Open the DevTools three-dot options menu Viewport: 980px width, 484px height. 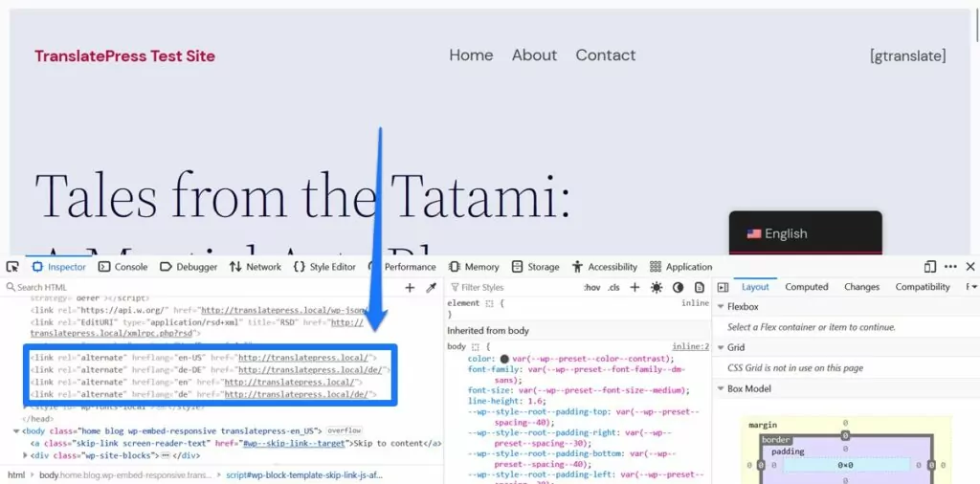[950, 267]
